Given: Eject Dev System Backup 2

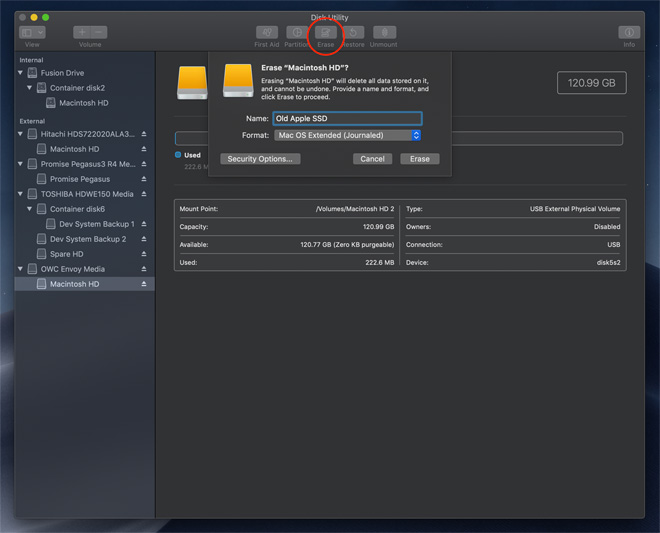Looking at the screenshot, I should [144, 239].
